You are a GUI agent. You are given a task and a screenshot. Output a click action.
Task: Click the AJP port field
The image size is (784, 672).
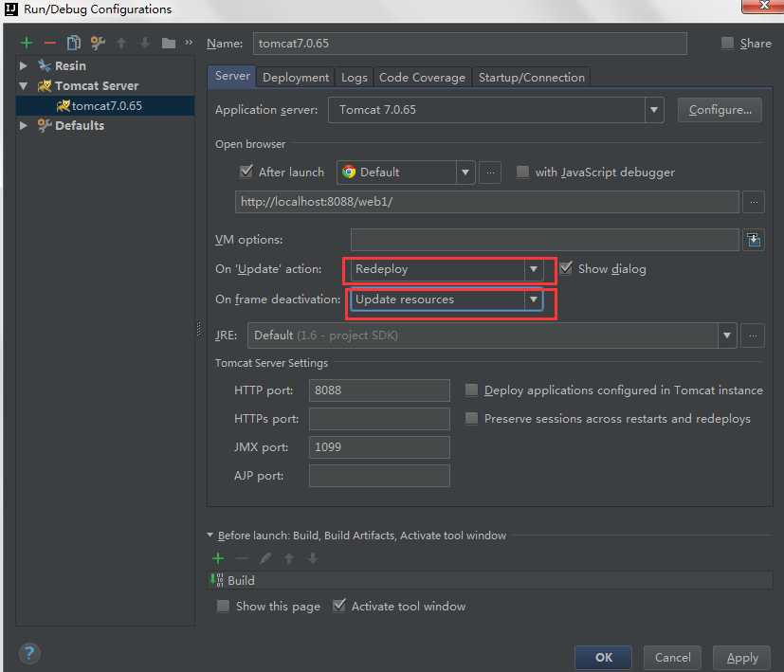(x=379, y=476)
